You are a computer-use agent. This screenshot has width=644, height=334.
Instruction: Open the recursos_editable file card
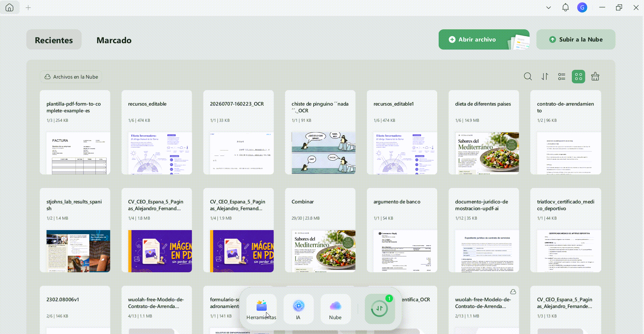tap(157, 132)
